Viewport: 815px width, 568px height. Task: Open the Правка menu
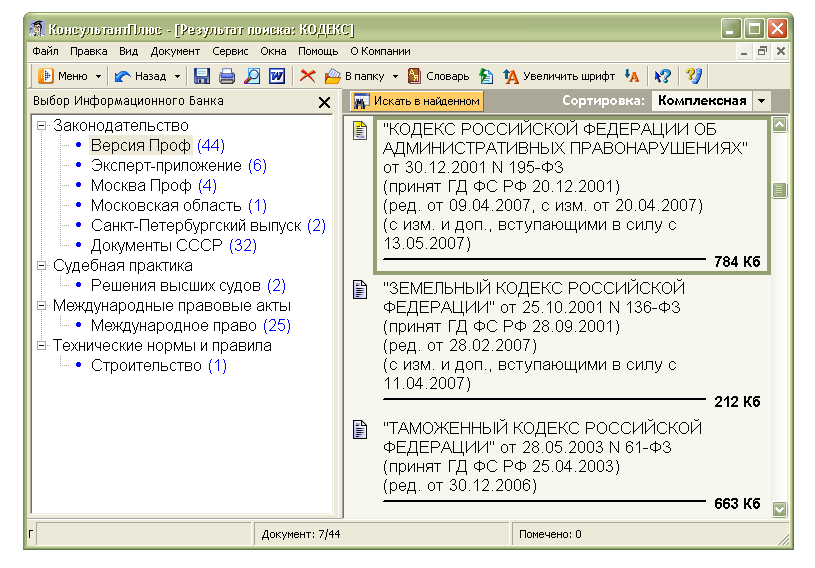[88, 51]
